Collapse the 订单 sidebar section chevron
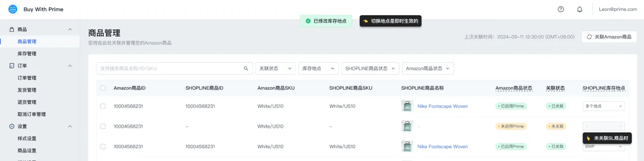 70,66
